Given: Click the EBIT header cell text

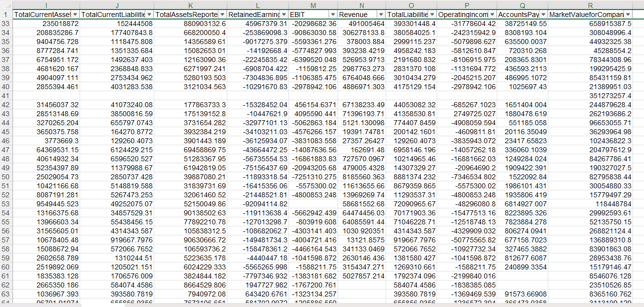Looking at the screenshot, I should click(297, 15).
